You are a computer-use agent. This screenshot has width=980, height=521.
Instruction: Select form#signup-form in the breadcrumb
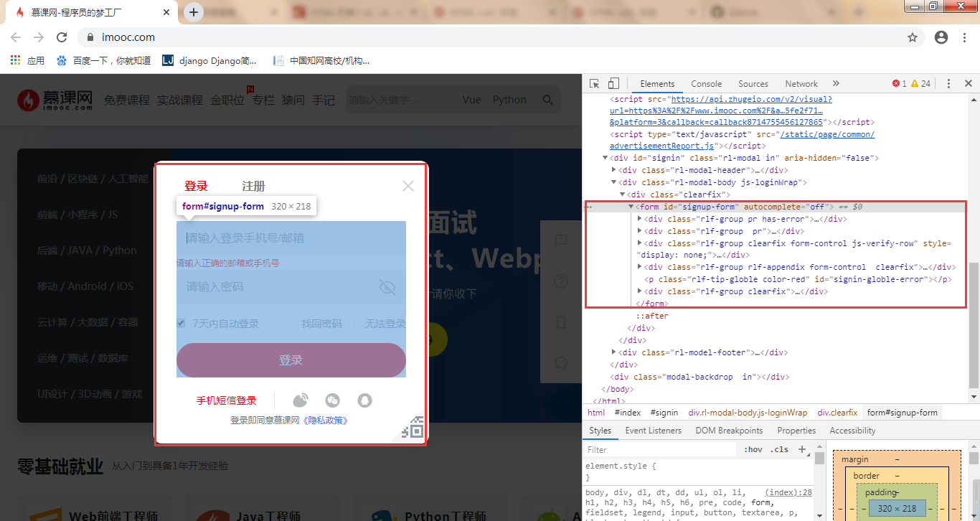point(903,413)
